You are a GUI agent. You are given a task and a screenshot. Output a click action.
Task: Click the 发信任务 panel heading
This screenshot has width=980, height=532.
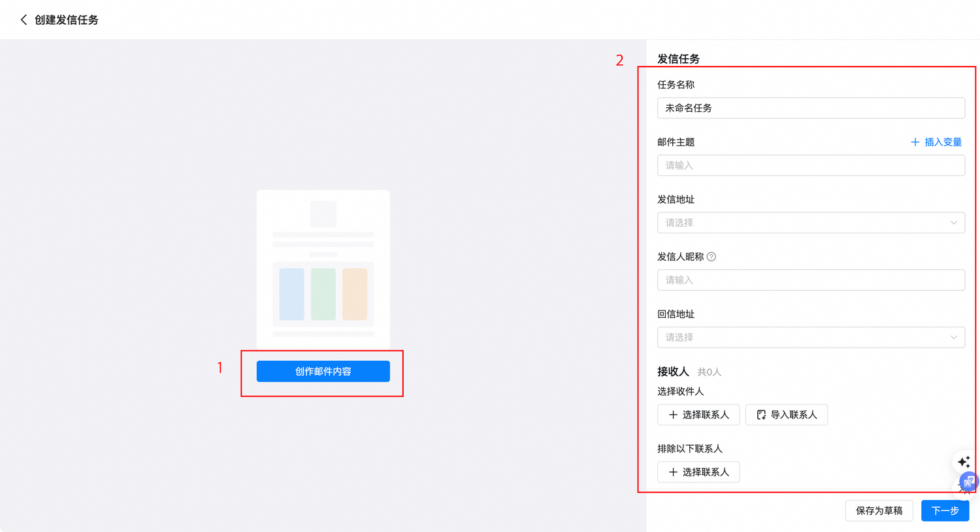click(x=678, y=59)
